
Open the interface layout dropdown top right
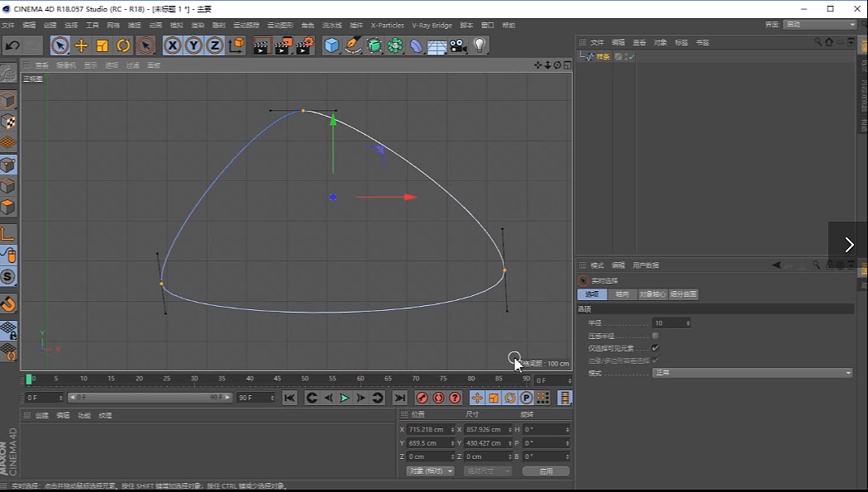pyautogui.click(x=820, y=25)
